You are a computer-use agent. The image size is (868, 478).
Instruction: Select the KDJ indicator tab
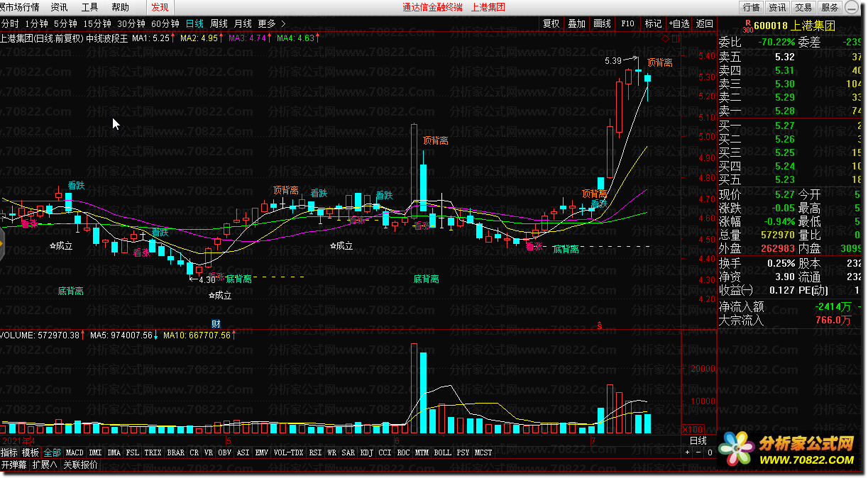pos(367,452)
